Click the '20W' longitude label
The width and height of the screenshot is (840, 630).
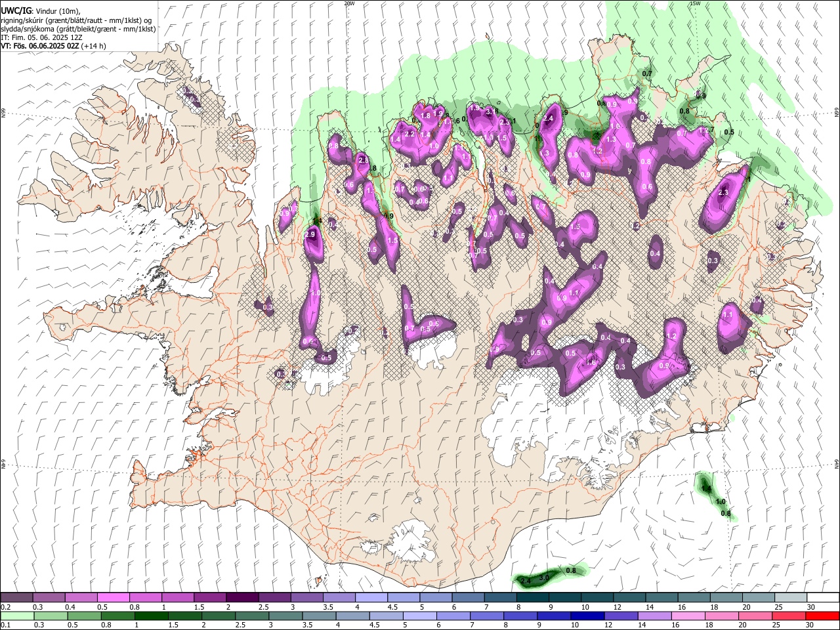pos(349,3)
